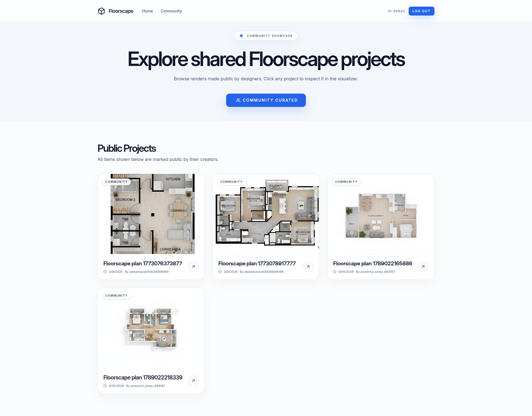Click author text on plan 1773078917777 card
Viewport: 532px width, 416px height.
click(x=262, y=272)
